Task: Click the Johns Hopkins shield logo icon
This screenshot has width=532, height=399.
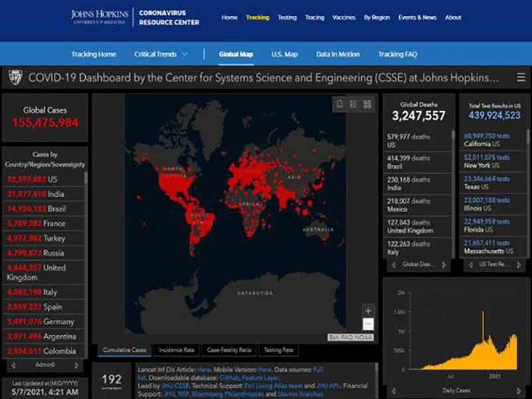Action: pyautogui.click(x=14, y=78)
